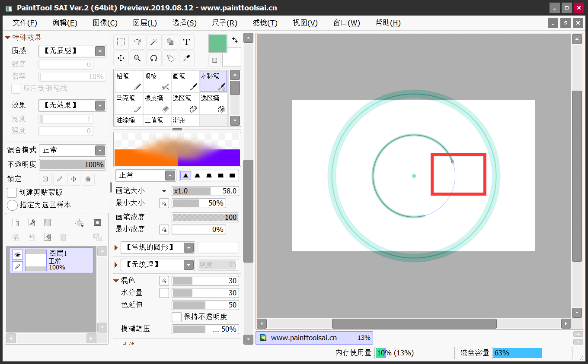Open the 帮助(H) menu

[x=388, y=23]
